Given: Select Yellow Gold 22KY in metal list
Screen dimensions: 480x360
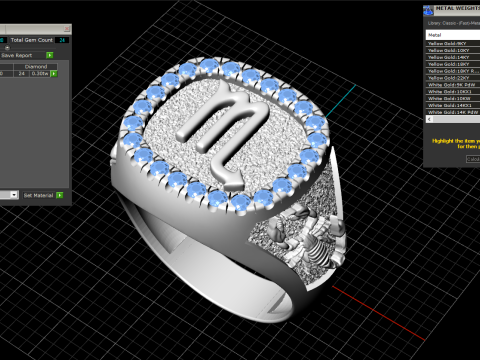Looking at the screenshot, I should point(453,78).
